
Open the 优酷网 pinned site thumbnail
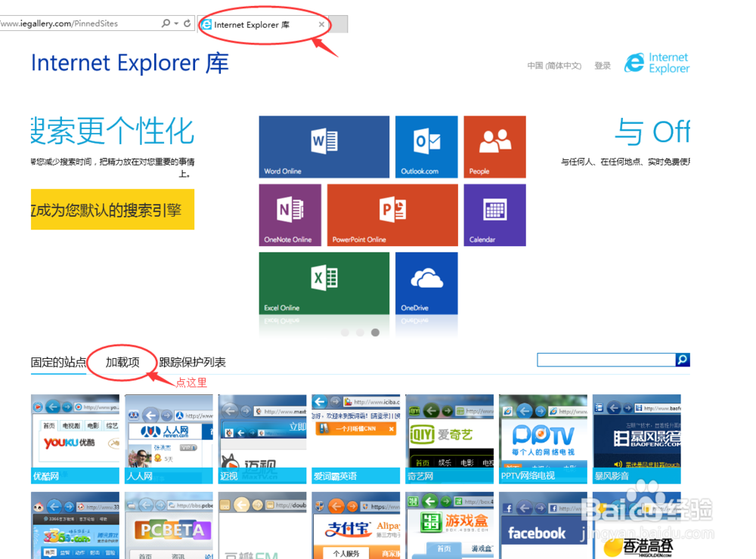75,439
